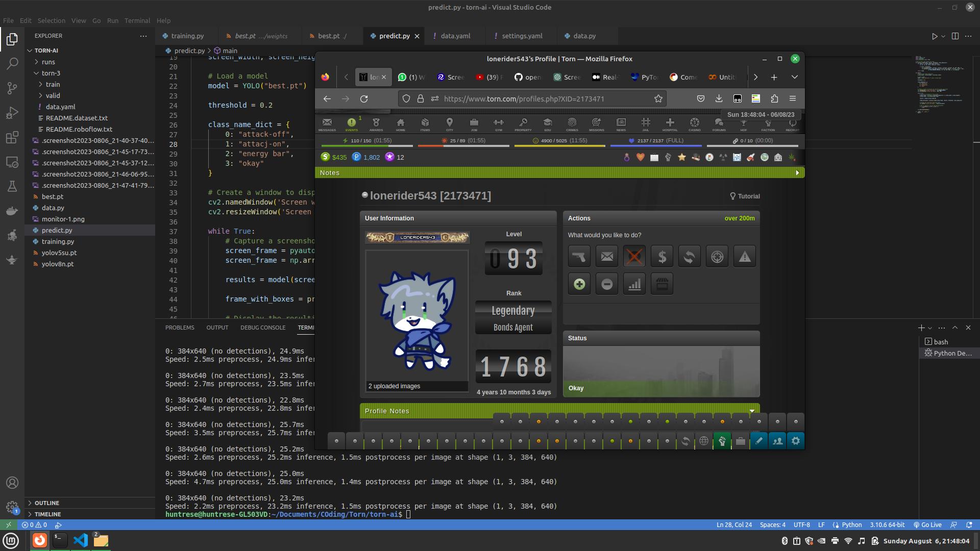Open the Attack action with the gun icon
The image size is (980, 551).
pyautogui.click(x=579, y=256)
